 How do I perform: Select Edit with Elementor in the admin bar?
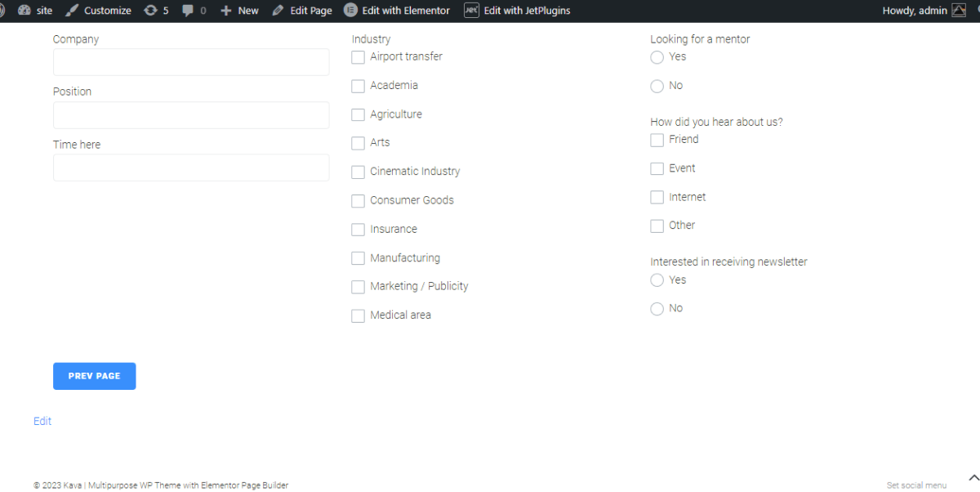pos(404,10)
